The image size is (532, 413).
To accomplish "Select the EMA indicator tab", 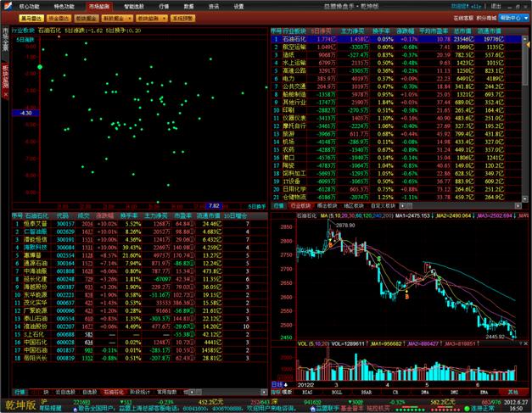I will point(484,393).
